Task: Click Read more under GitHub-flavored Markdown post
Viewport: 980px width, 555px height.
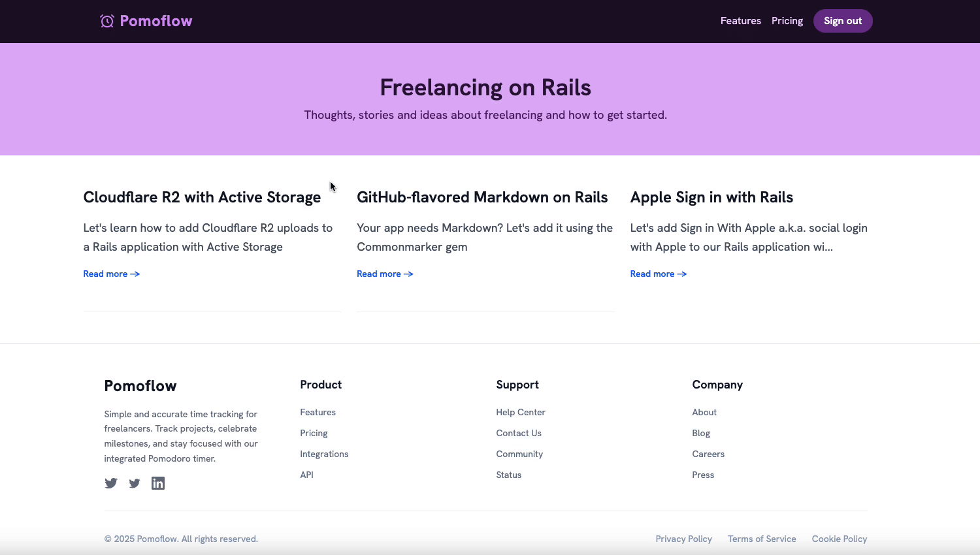Action: pos(379,274)
